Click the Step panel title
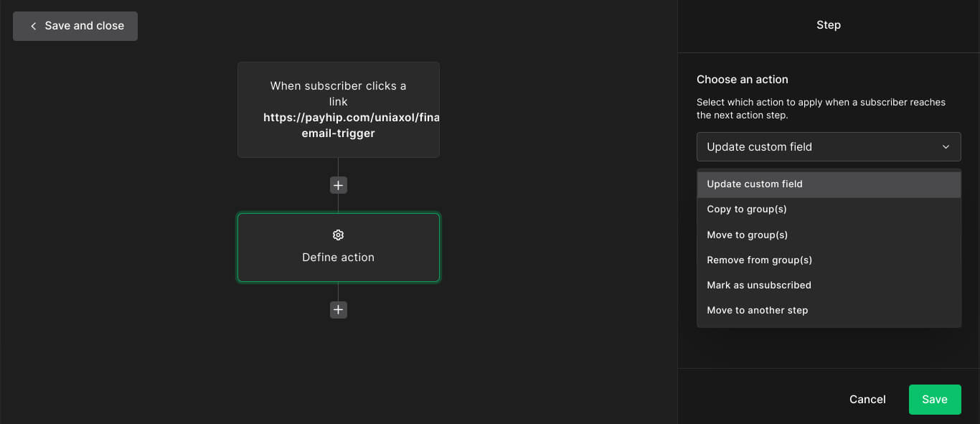Viewport: 980px width, 424px height. (x=829, y=25)
